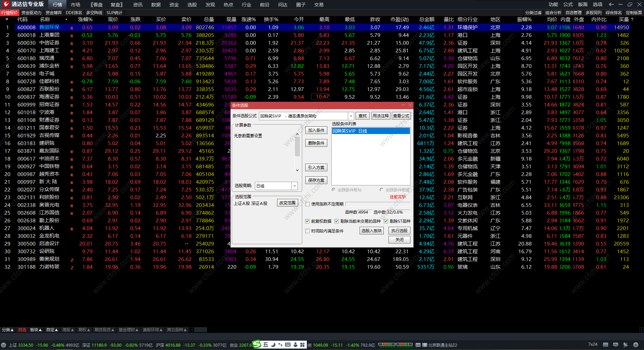Click the Sogou toolbox grid icon
644x350 pixels.
point(303,345)
